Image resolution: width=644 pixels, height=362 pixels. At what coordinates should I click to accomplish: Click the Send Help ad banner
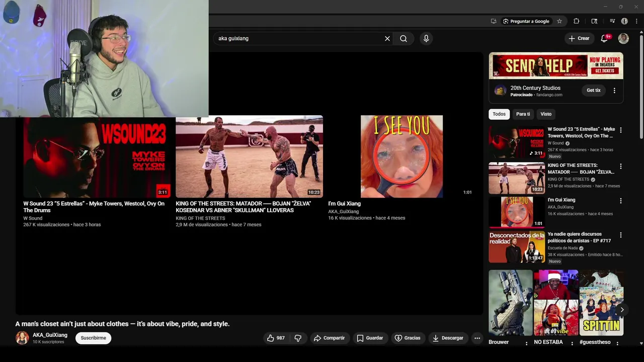tap(556, 66)
